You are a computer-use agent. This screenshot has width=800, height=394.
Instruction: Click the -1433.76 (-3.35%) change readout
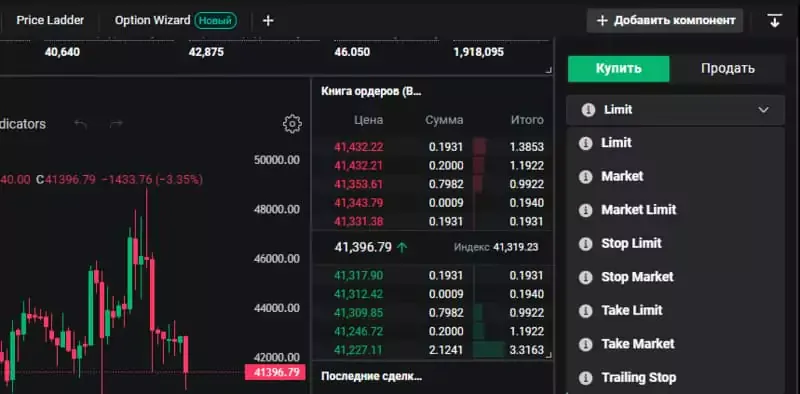(x=152, y=180)
